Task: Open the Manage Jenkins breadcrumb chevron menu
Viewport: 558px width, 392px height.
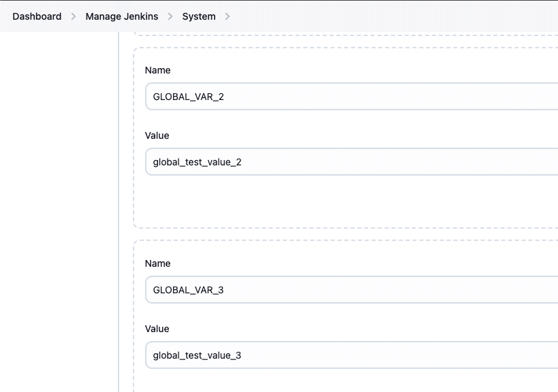Action: pyautogui.click(x=170, y=16)
